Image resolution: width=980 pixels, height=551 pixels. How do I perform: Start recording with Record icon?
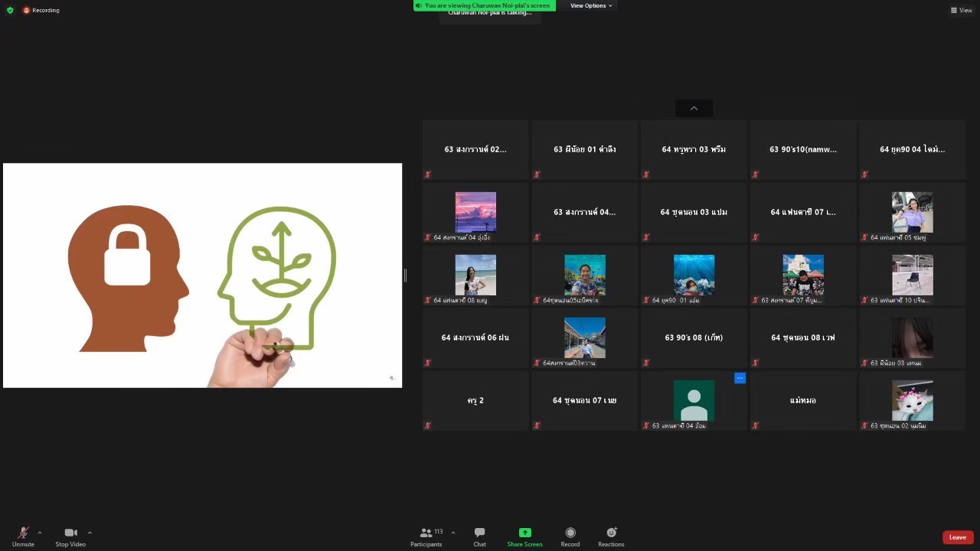pos(570,533)
